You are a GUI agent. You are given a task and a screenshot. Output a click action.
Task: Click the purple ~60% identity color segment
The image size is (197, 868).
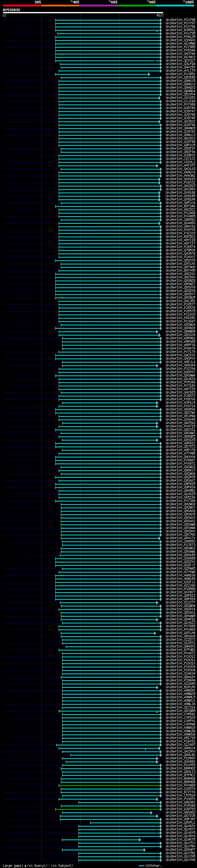coord(99,6)
